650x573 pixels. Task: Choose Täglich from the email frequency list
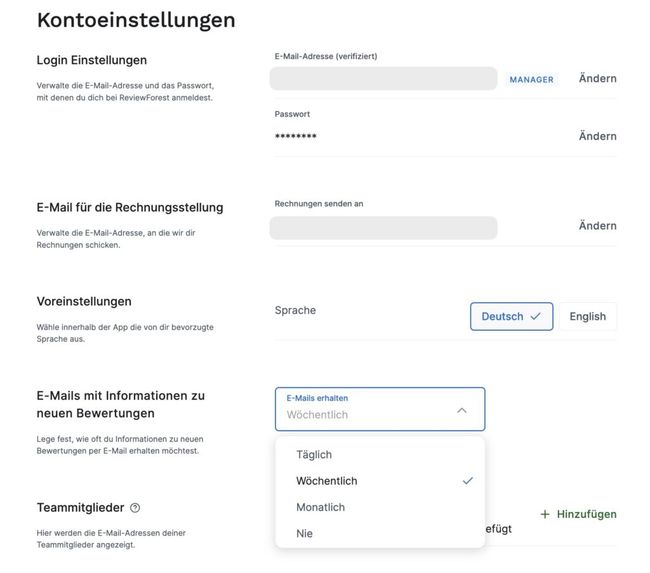point(314,455)
